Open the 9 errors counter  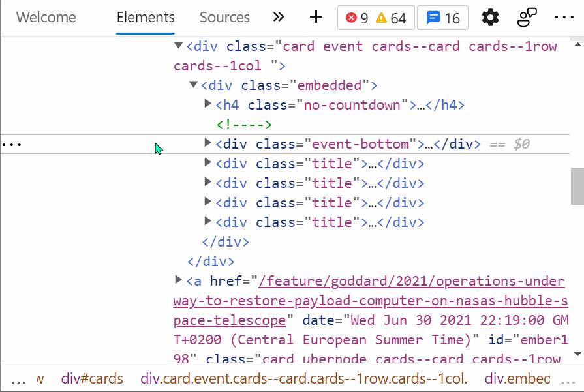click(356, 18)
